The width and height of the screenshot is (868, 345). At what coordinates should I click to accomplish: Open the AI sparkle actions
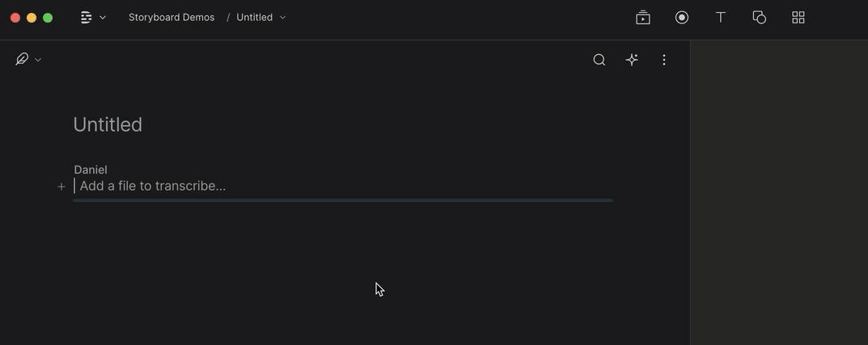632,60
